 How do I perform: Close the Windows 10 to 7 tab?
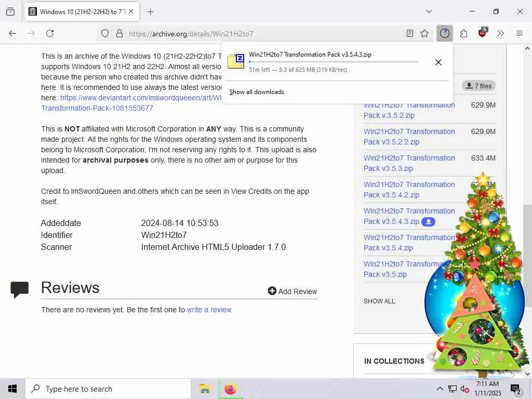(x=131, y=11)
